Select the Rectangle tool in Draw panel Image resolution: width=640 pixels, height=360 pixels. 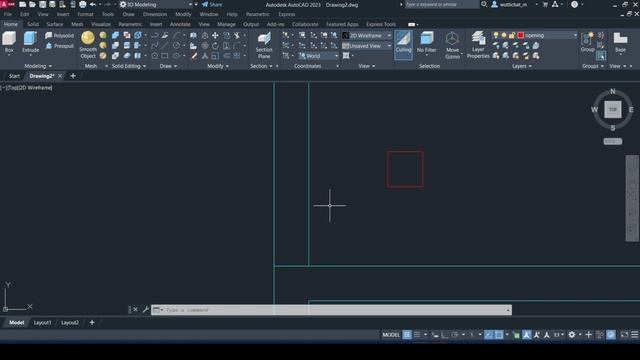[x=165, y=56]
